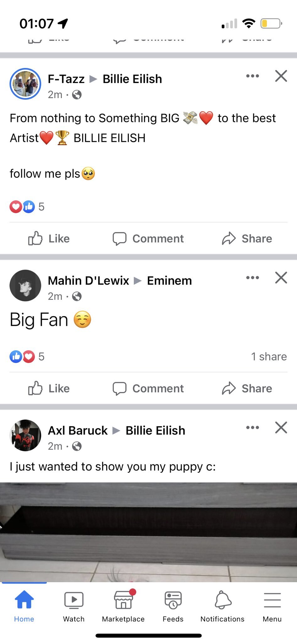Open the Eminem page link
This screenshot has width=297, height=644.
click(x=169, y=280)
